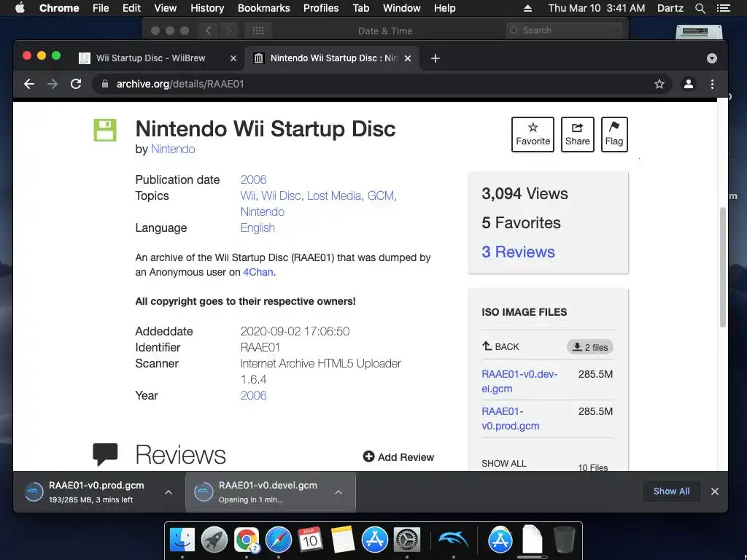Bookmark this page with the star icon

tap(659, 85)
